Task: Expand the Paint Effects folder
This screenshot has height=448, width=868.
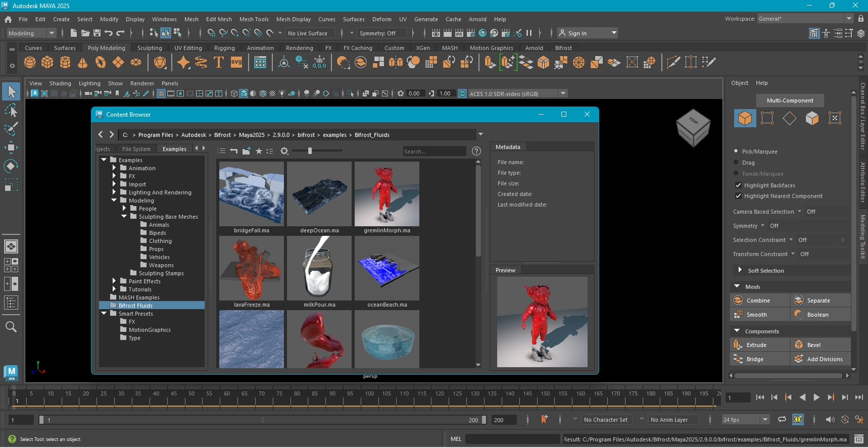Action: pos(114,281)
